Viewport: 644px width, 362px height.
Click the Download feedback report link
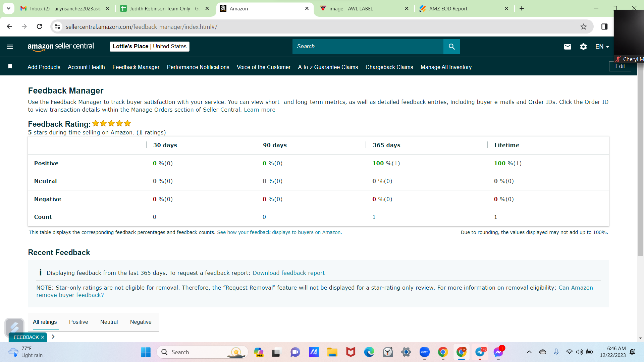(289, 273)
